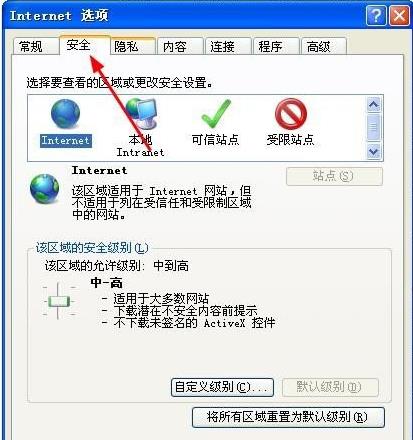
Task: Close the Internet 选项 dialog
Action: click(399, 16)
